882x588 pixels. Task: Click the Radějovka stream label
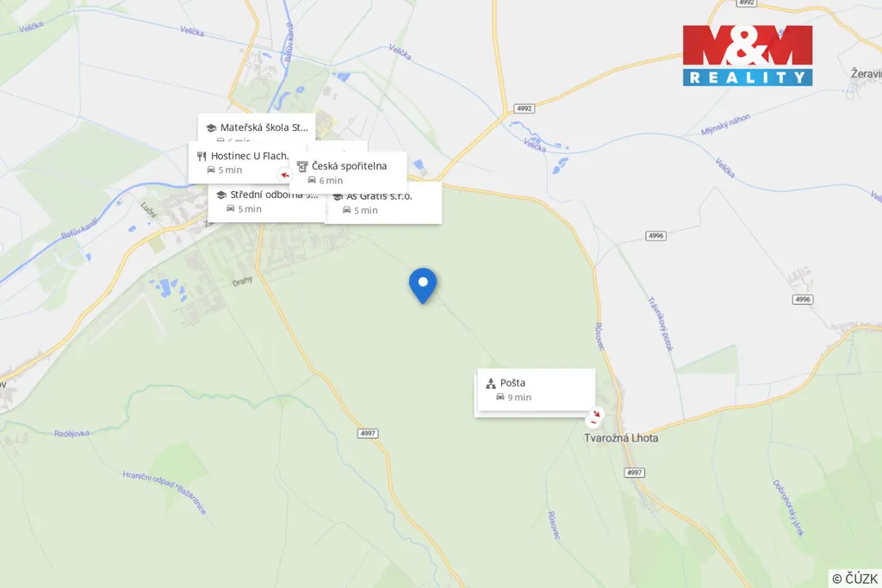71,433
